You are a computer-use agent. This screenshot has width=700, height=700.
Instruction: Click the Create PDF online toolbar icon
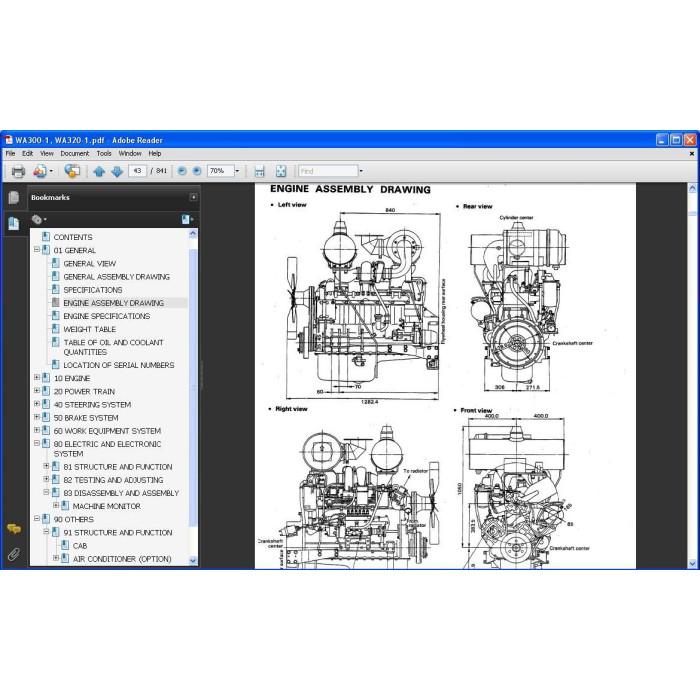[40, 171]
